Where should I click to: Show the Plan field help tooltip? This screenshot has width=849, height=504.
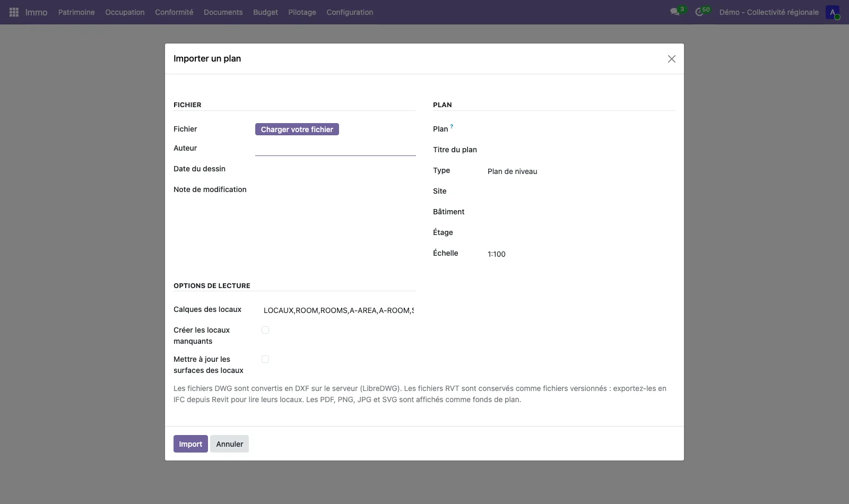tap(452, 126)
